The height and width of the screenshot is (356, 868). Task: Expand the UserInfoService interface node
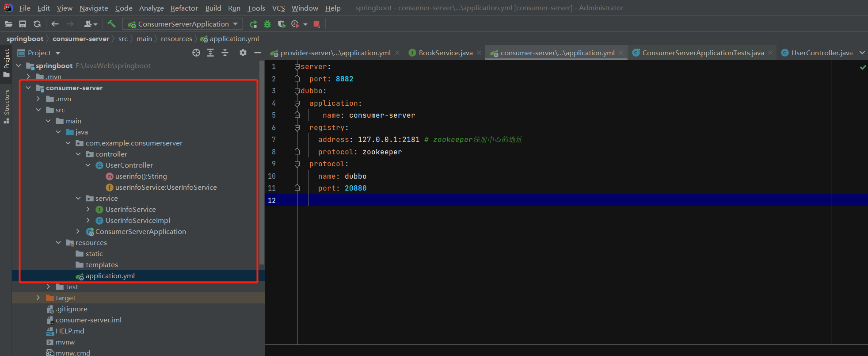click(88, 209)
